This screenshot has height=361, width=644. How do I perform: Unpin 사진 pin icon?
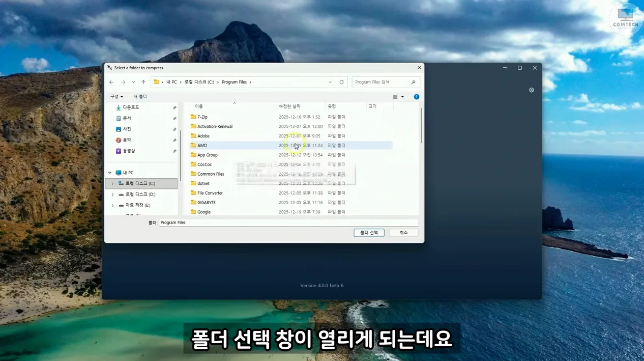click(174, 129)
